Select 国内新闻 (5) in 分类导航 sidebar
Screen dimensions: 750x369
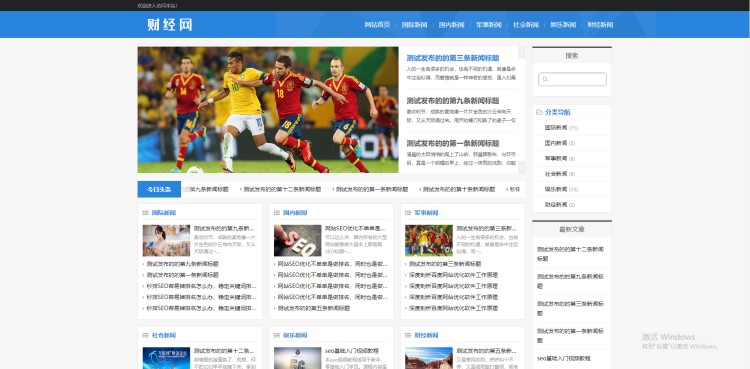560,144
